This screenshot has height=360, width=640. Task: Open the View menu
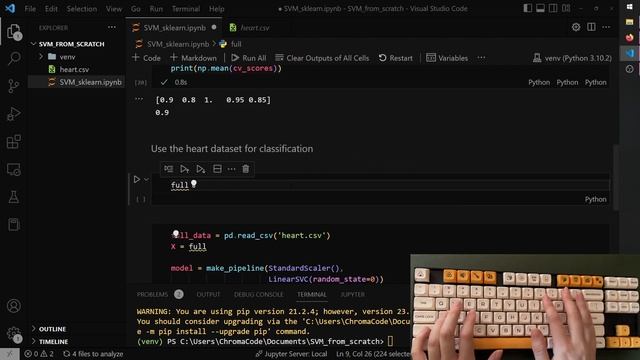click(x=113, y=9)
